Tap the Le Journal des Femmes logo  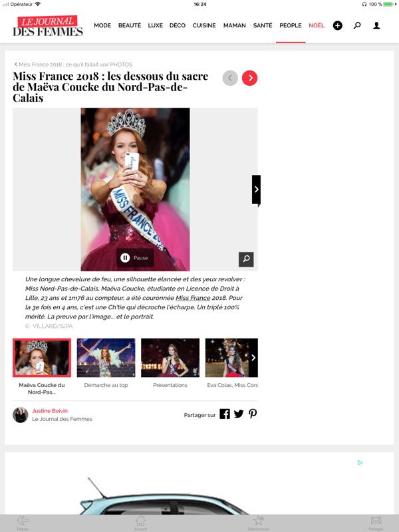pos(48,26)
